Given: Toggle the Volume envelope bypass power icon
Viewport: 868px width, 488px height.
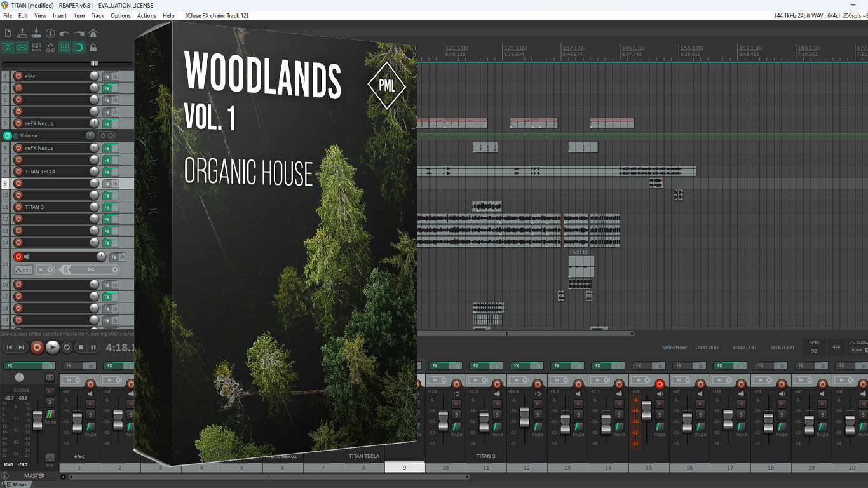Looking at the screenshot, I should [16, 136].
